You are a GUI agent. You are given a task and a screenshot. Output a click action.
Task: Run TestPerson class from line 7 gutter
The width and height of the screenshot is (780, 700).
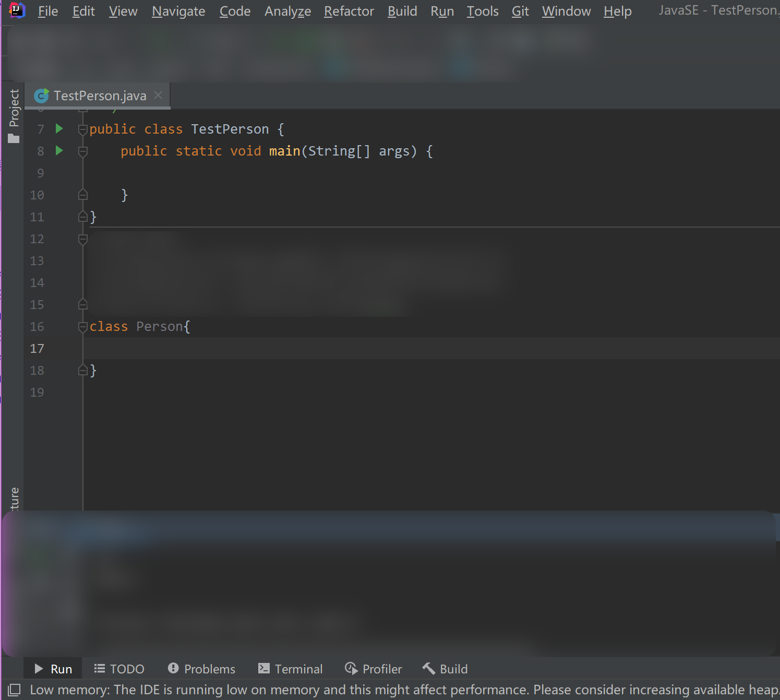tap(59, 128)
